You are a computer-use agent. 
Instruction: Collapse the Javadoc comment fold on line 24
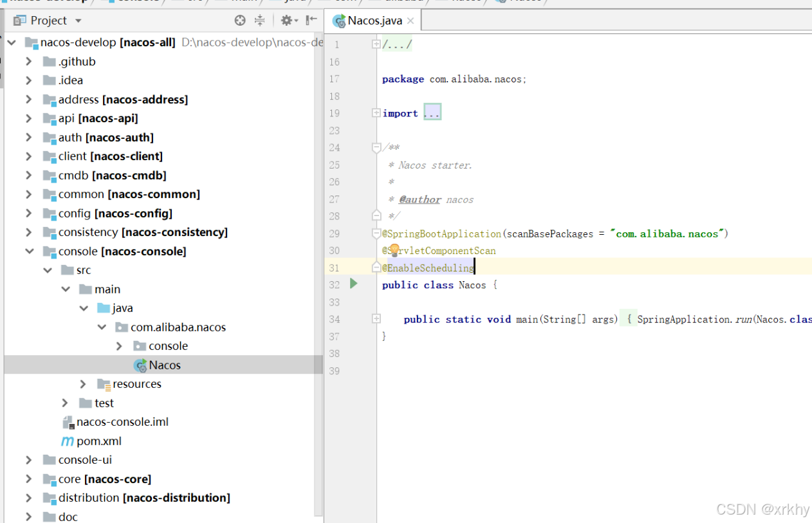[x=376, y=148]
